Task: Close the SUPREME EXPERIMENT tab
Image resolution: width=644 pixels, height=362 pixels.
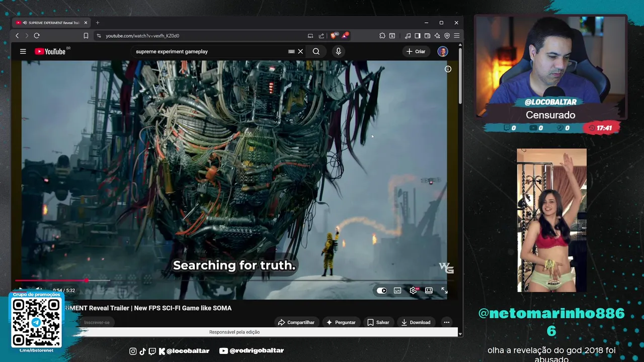Action: (x=86, y=23)
